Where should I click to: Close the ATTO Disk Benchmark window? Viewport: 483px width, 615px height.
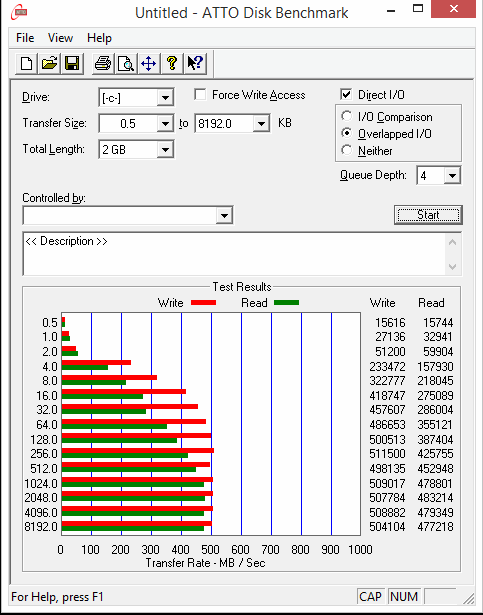[454, 9]
